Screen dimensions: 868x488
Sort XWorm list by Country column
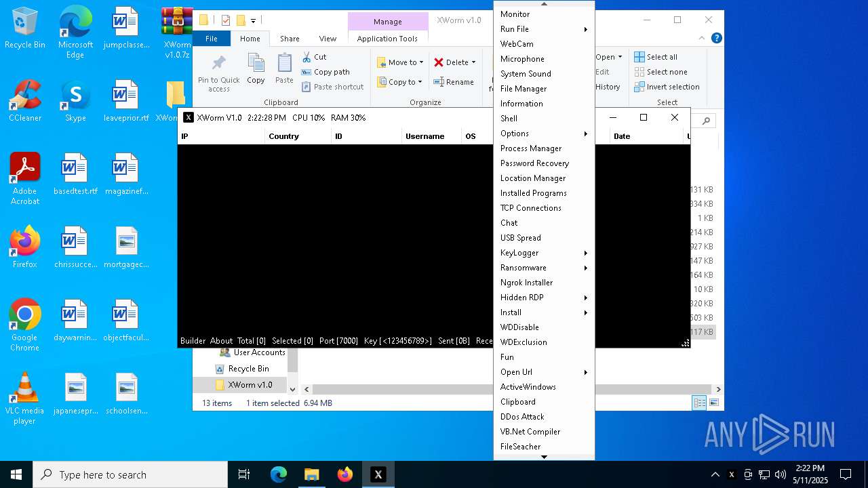tap(298, 136)
